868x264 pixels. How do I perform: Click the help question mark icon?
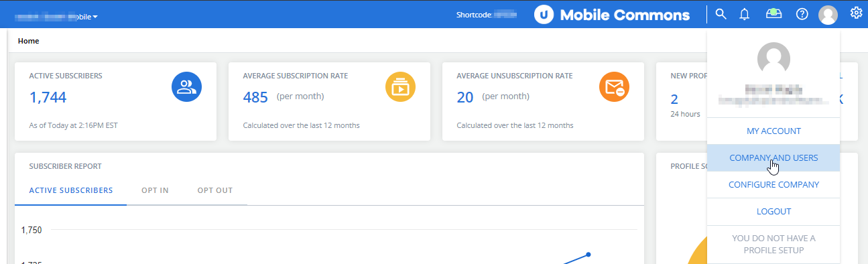pos(802,14)
